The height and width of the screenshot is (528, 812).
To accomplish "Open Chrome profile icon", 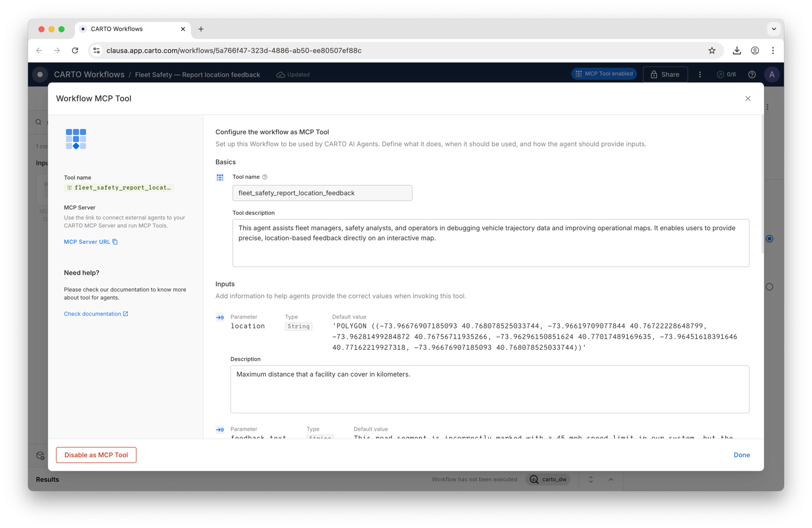I will pyautogui.click(x=755, y=51).
